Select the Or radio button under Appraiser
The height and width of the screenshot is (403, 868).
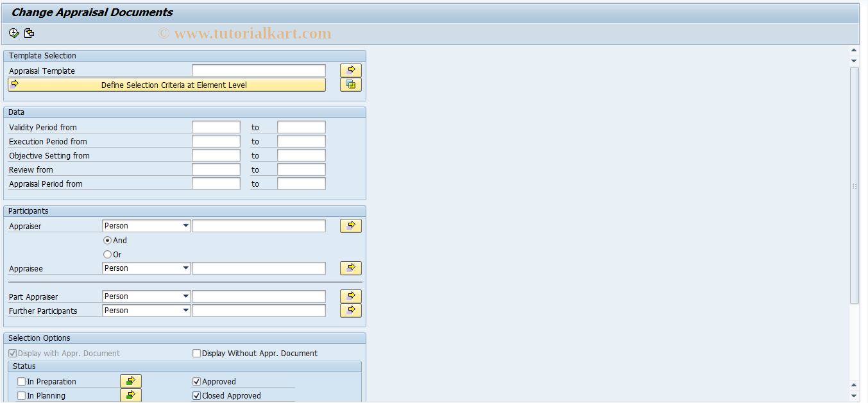click(x=107, y=254)
